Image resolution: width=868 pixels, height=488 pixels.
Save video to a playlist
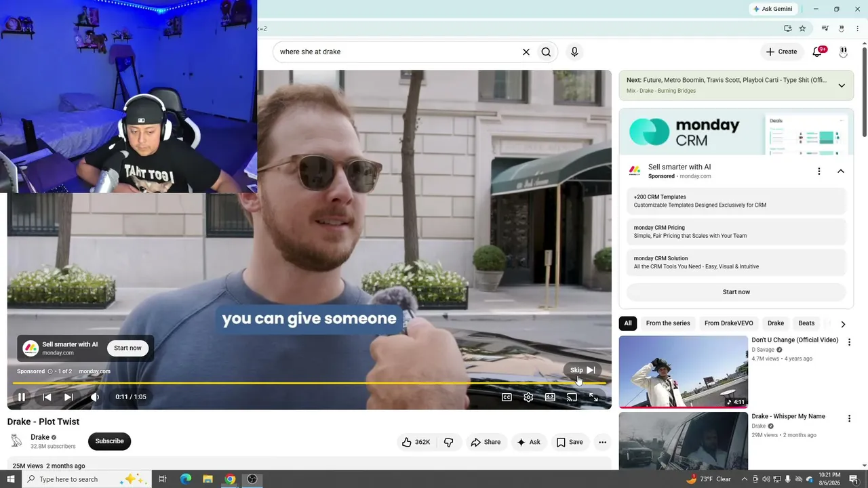(x=570, y=442)
